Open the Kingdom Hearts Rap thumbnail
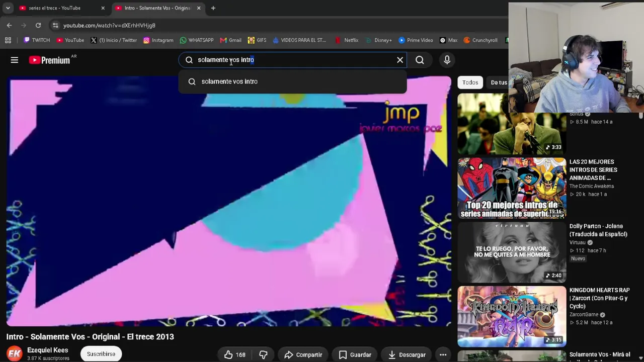 (x=512, y=317)
